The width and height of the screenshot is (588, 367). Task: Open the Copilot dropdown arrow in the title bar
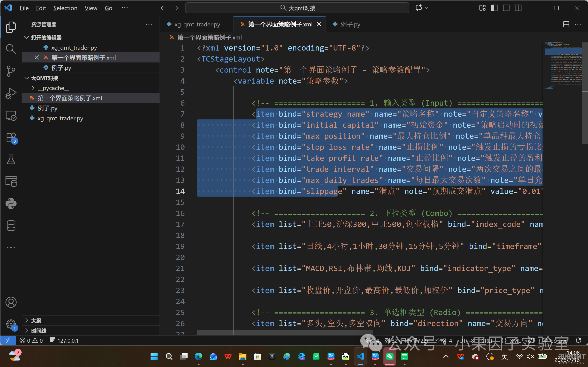[427, 8]
